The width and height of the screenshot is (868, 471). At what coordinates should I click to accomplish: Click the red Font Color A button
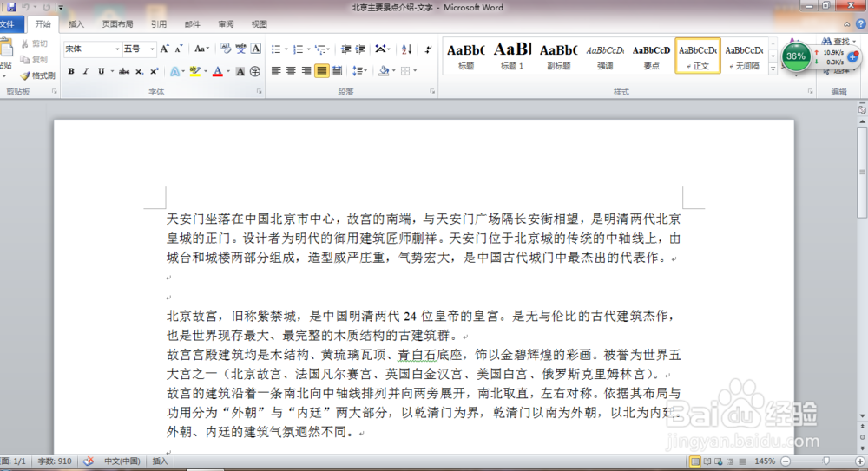pos(218,71)
